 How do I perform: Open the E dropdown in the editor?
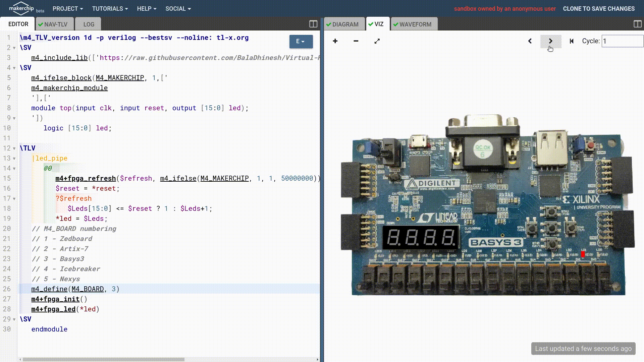301,41
